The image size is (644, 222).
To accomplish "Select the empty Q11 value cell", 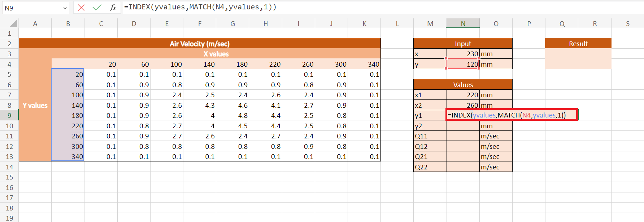I will [463, 136].
